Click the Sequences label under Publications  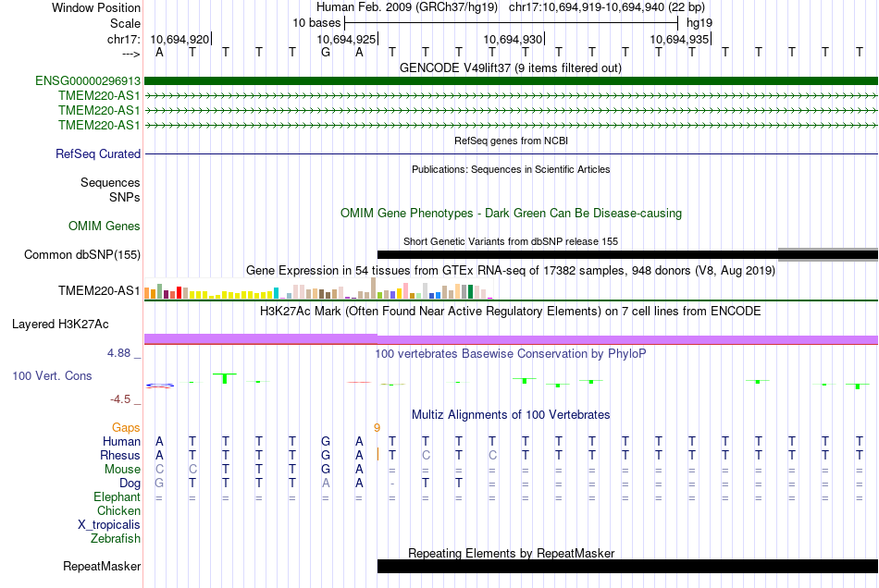coord(110,182)
